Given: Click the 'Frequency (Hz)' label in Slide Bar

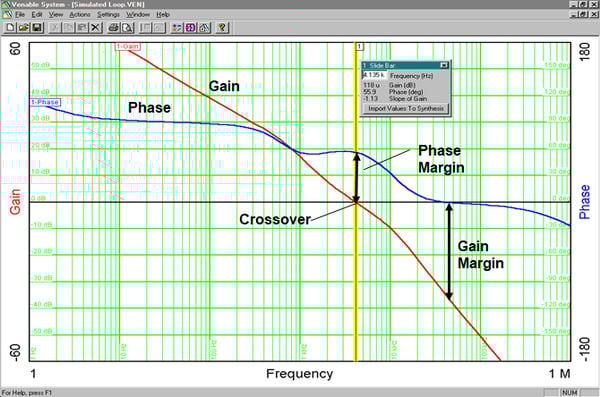Looking at the screenshot, I should (411, 76).
